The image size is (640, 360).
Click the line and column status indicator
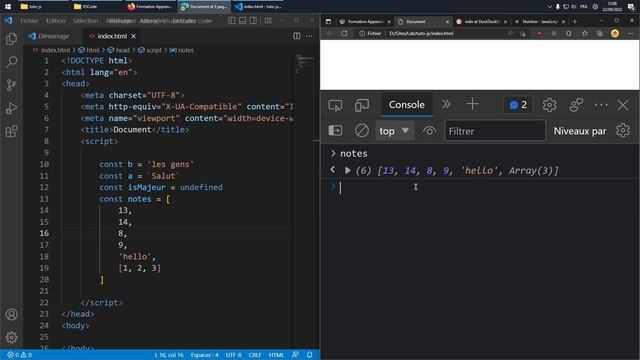[169, 355]
